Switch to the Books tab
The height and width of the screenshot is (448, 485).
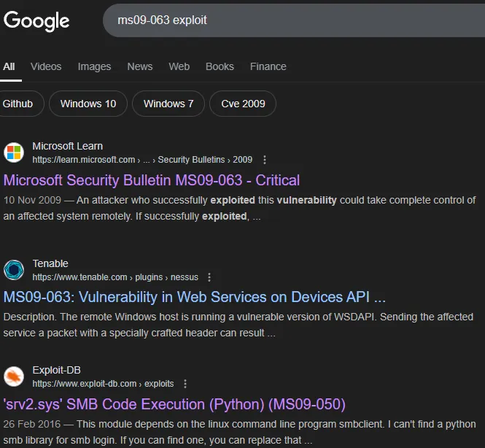click(x=220, y=66)
